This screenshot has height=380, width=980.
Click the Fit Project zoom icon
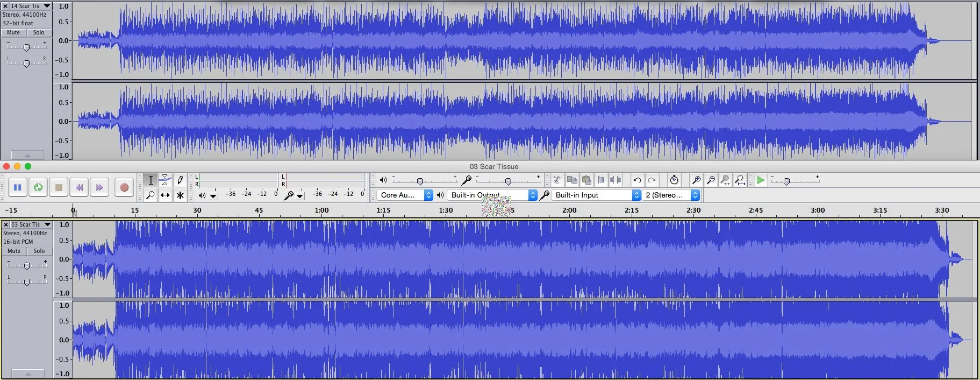coord(740,180)
